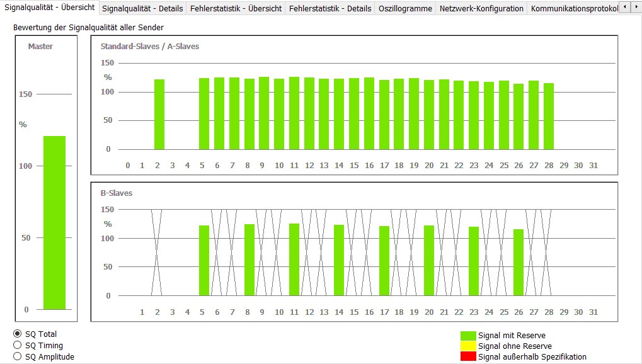Click the green Signal mit Reserve swatch
642x364 pixels.
pyautogui.click(x=468, y=336)
